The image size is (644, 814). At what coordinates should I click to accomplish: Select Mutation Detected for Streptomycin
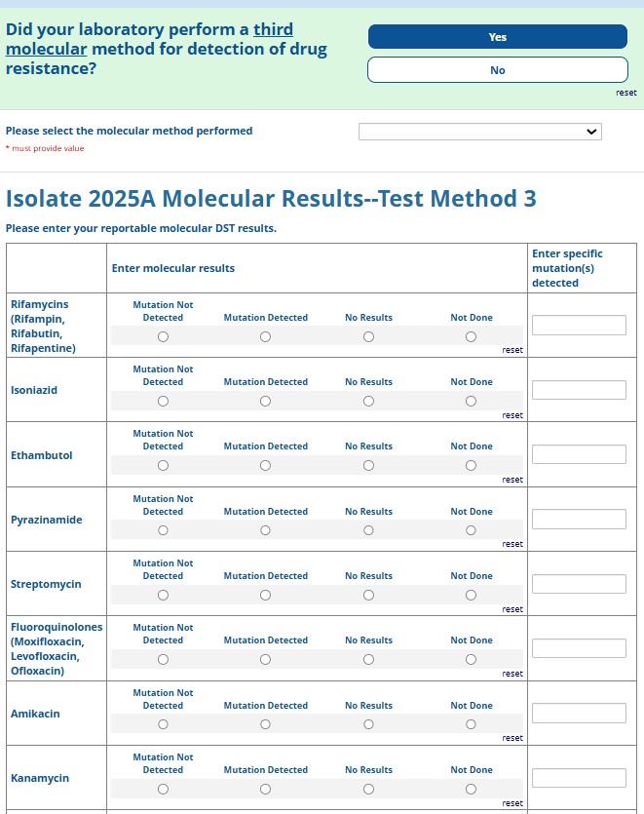265,596
